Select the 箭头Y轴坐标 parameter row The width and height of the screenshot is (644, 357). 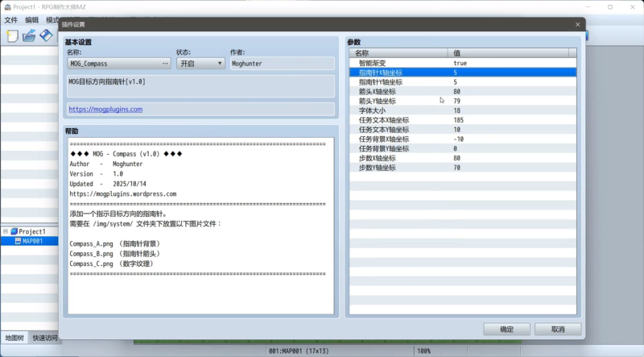tap(463, 102)
